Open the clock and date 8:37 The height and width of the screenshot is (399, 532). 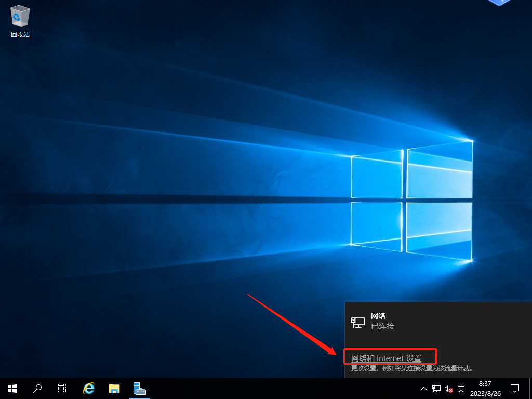click(x=485, y=389)
